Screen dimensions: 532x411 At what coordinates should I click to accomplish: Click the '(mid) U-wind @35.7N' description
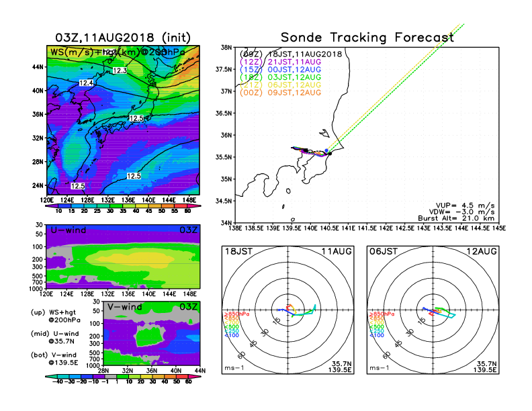pos(55,337)
